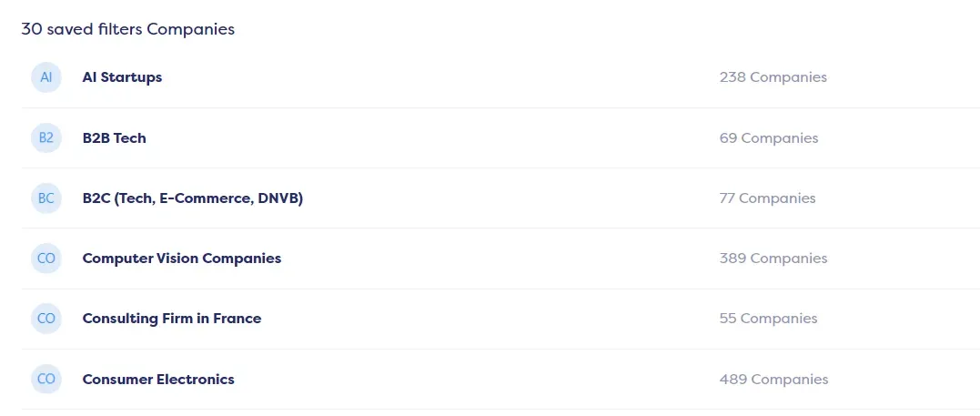Screen dimensions: 980x416
Task: Click the CO icon beside Computer Vision Companies
Action: [x=45, y=259]
